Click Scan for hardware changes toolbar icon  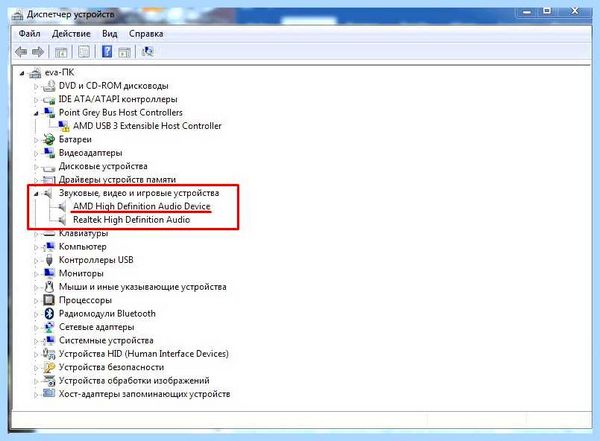[147, 52]
